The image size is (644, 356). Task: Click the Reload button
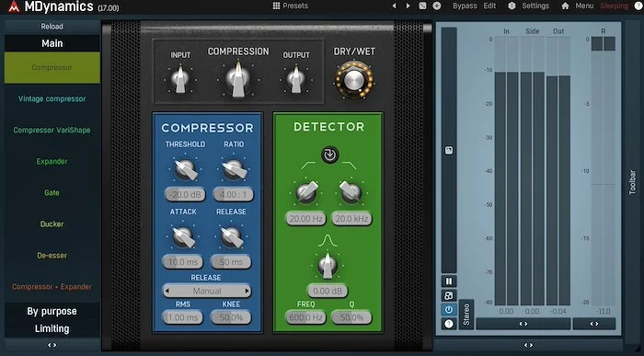[52, 27]
